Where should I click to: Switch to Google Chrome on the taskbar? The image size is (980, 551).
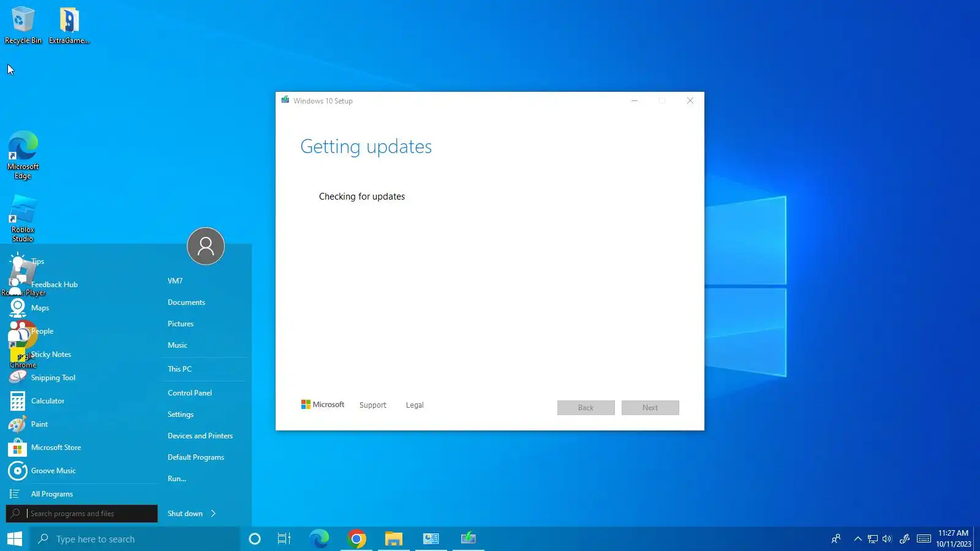pyautogui.click(x=356, y=539)
